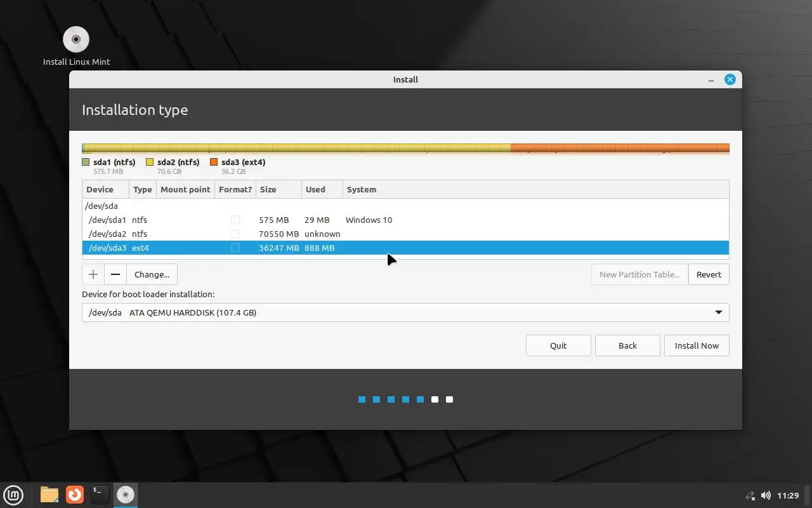The width and height of the screenshot is (812, 508).
Task: Click the Used column header
Action: (322, 189)
